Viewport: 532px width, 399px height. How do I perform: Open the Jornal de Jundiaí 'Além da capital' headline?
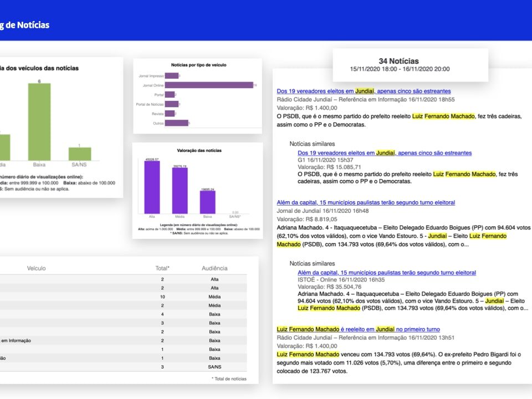point(366,203)
